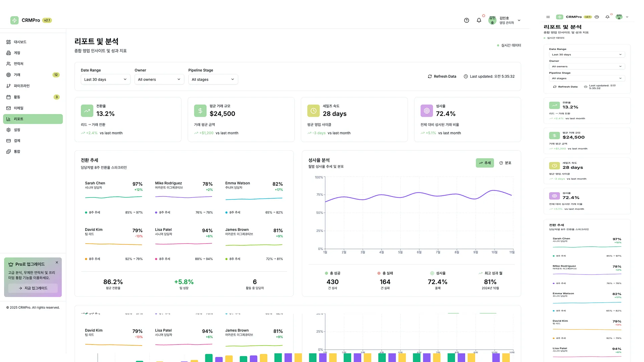Click the CRMPro name in desktop header

point(31,20)
